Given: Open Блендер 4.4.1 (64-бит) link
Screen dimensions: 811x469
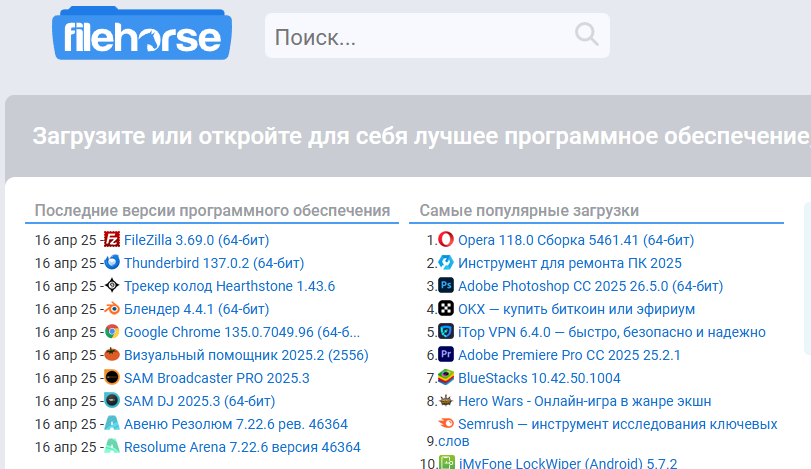Looking at the screenshot, I should tap(197, 309).
